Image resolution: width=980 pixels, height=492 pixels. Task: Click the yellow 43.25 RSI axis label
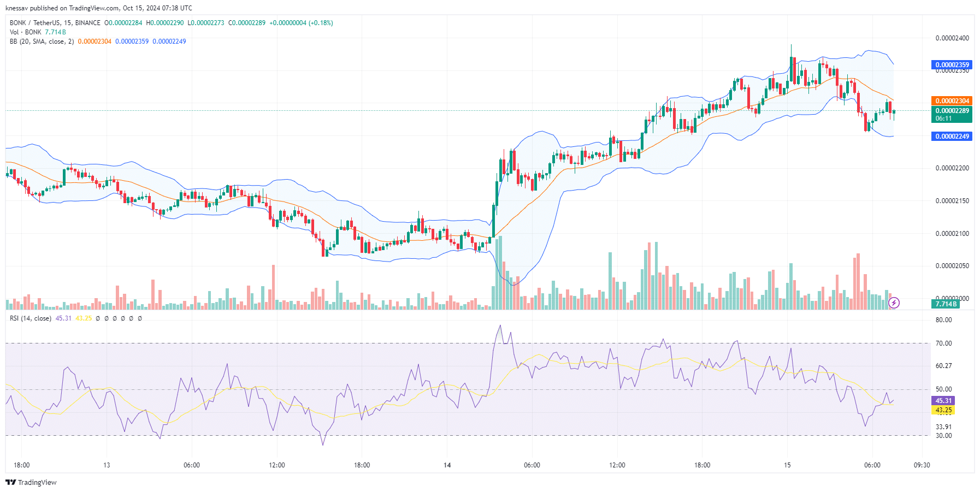[x=943, y=410]
